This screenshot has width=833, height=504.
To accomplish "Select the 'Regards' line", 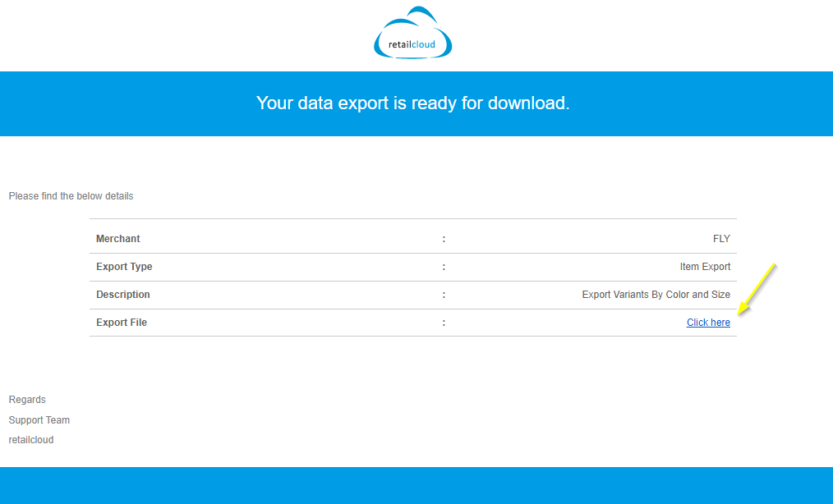I will coord(27,400).
